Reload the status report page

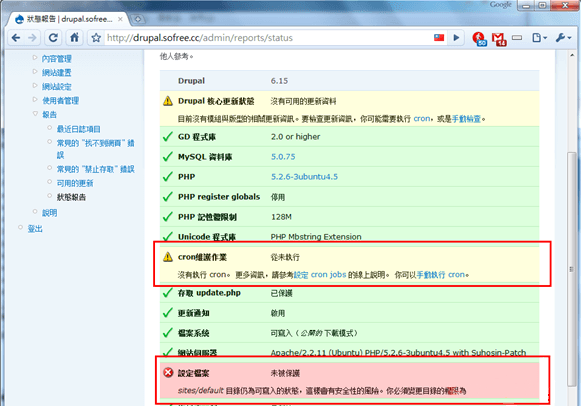click(53, 38)
